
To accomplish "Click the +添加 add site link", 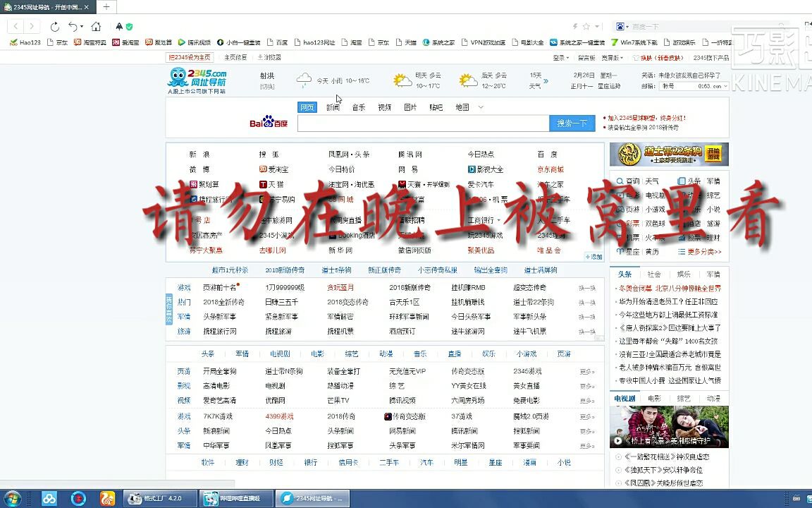I will [593, 257].
